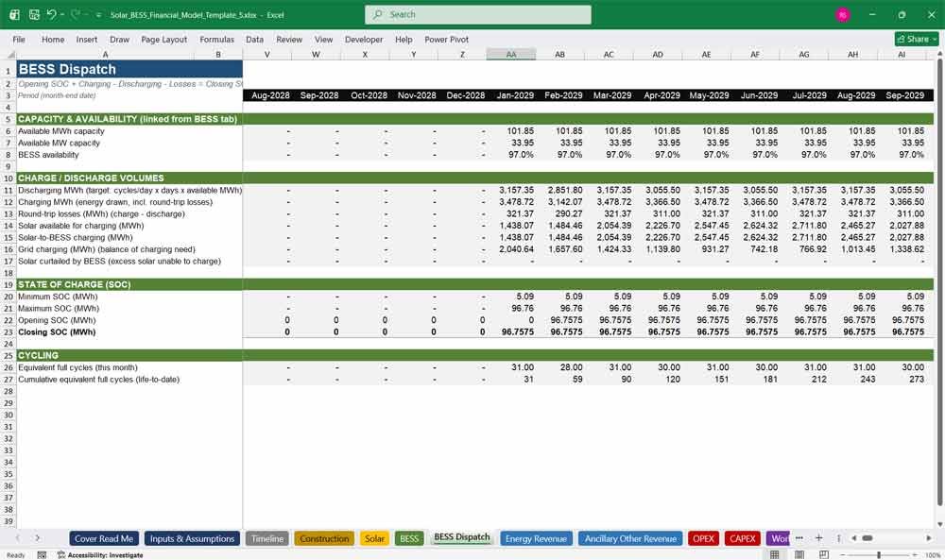Go to the BESS sheet tab
Viewport: 945px width, 560px height.
[x=409, y=538]
